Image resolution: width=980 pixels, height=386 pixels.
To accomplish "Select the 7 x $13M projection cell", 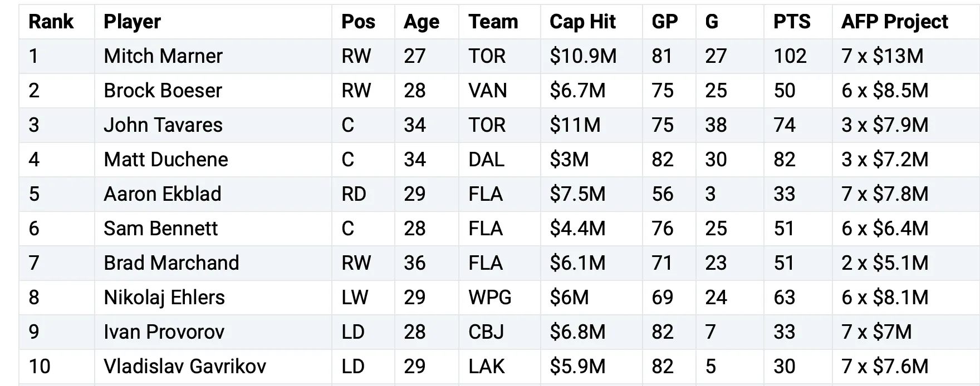I will (882, 56).
